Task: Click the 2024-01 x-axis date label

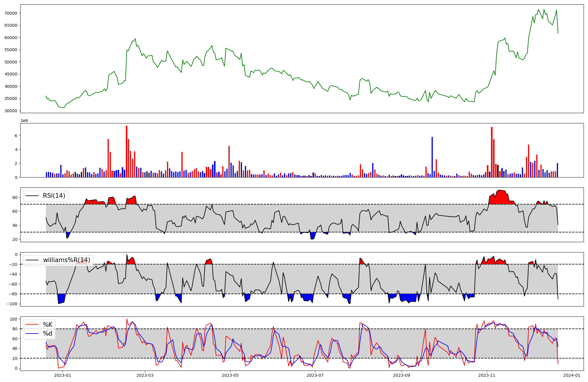Action: pos(572,375)
